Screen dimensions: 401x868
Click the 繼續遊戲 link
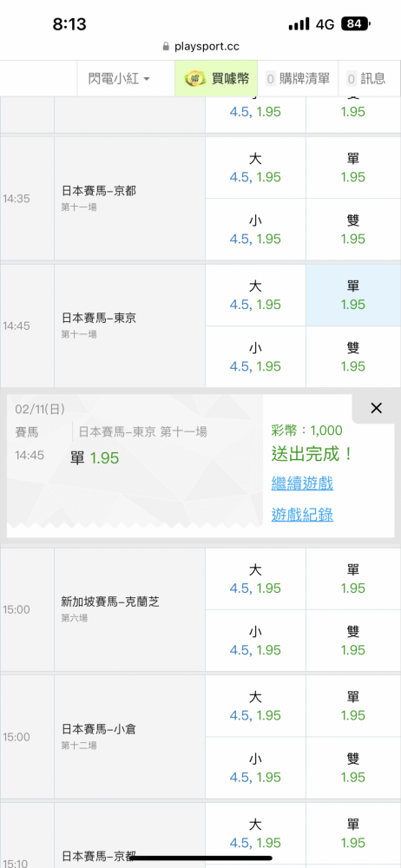pos(302,483)
